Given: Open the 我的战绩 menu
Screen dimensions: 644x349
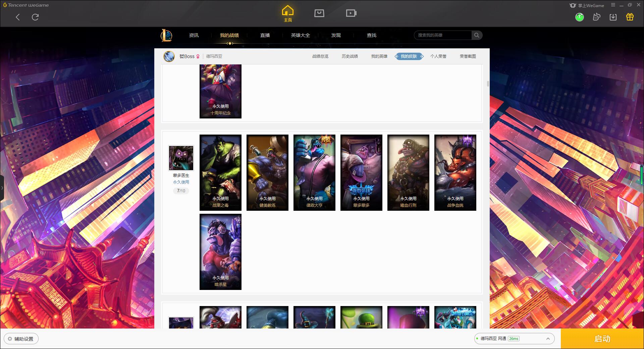Looking at the screenshot, I should tap(229, 35).
